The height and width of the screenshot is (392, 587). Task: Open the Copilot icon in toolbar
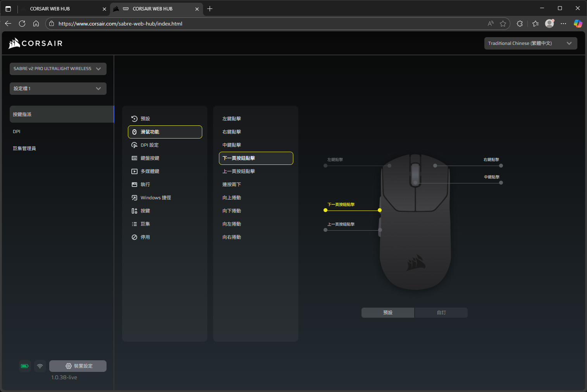point(578,24)
